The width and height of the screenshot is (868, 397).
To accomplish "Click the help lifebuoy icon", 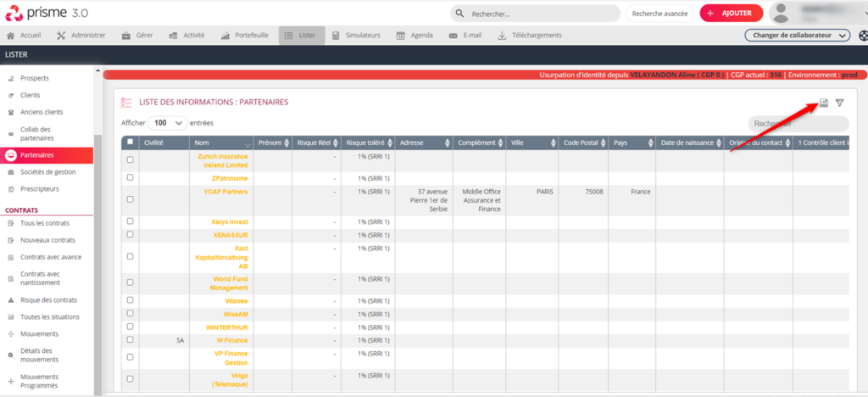I will [862, 36].
